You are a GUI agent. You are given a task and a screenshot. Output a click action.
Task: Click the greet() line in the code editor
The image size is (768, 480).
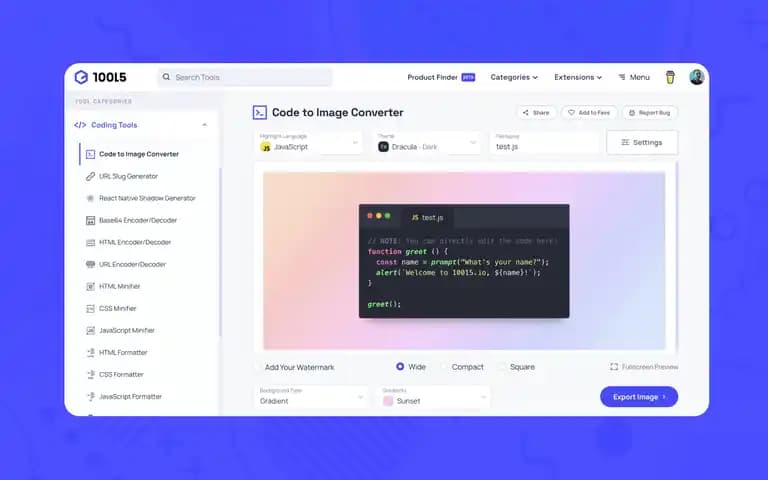pos(384,304)
